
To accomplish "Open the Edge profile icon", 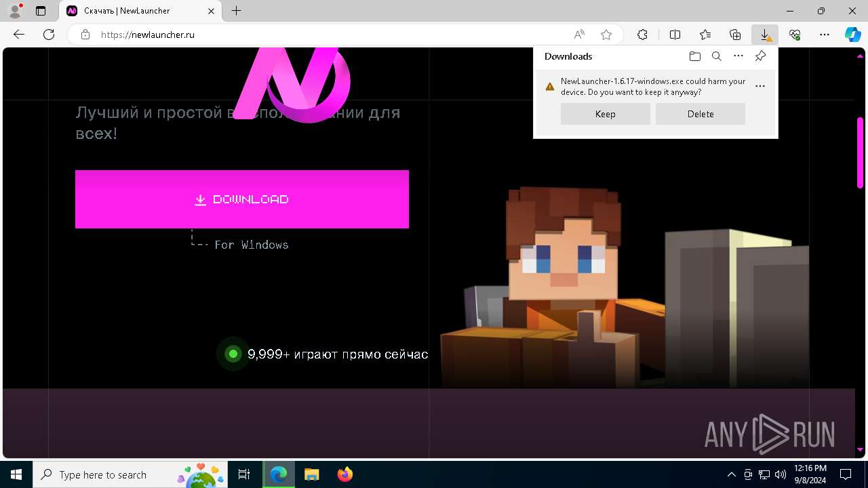I will (x=15, y=11).
